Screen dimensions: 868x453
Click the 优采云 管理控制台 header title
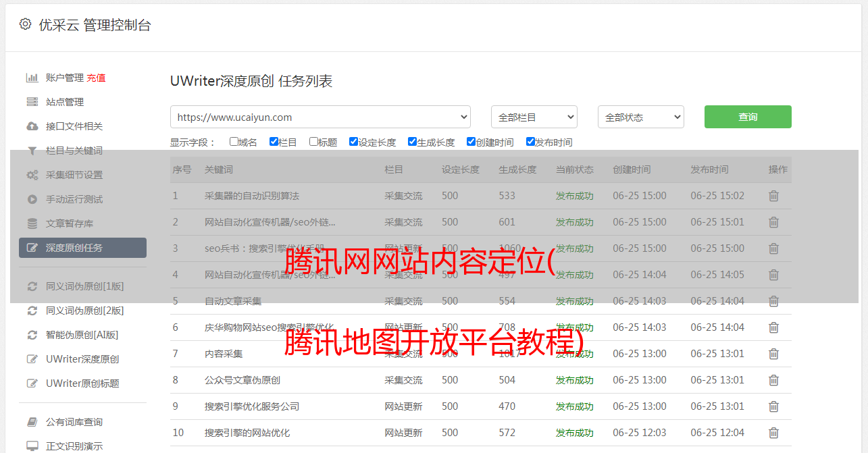click(95, 25)
